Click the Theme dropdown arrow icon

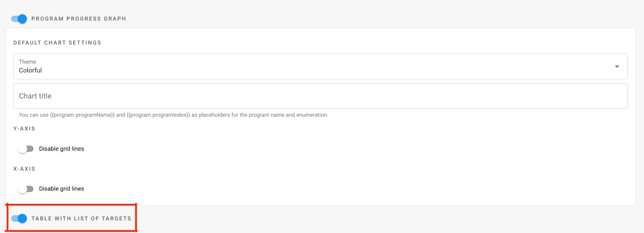[x=617, y=67]
